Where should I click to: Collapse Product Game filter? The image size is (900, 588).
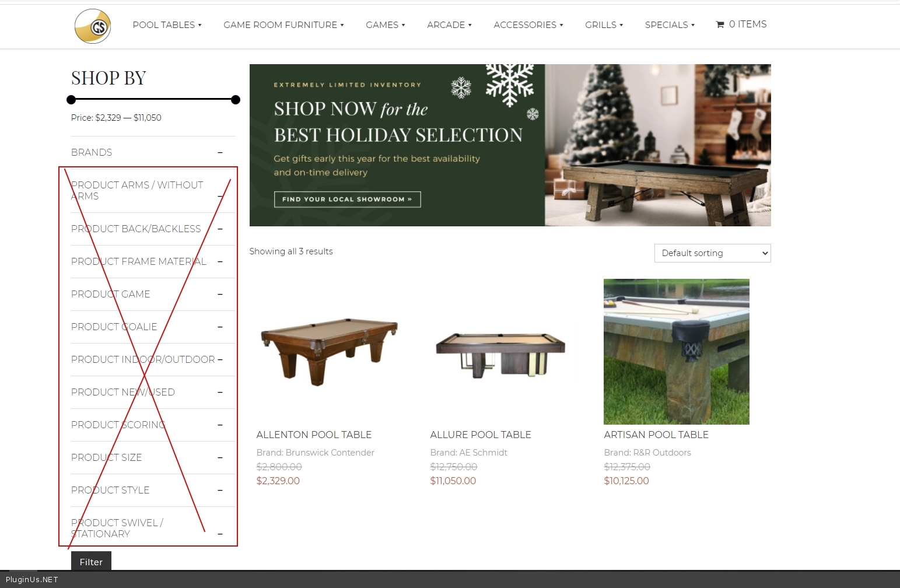[220, 295]
